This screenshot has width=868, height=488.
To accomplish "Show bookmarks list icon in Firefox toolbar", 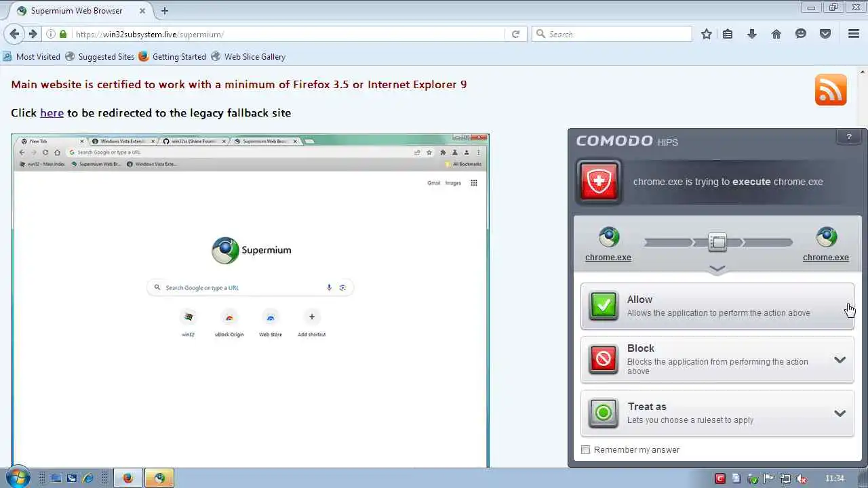I will 728,34.
